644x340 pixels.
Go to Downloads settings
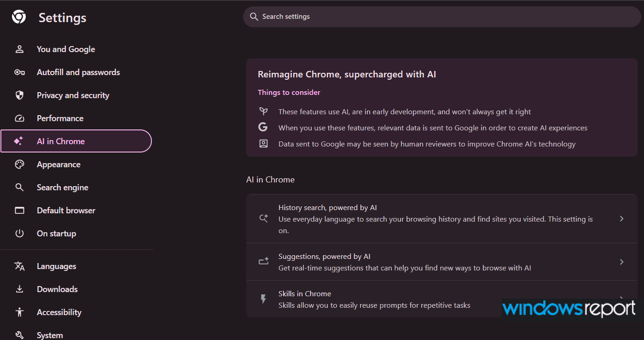[x=76, y=289]
